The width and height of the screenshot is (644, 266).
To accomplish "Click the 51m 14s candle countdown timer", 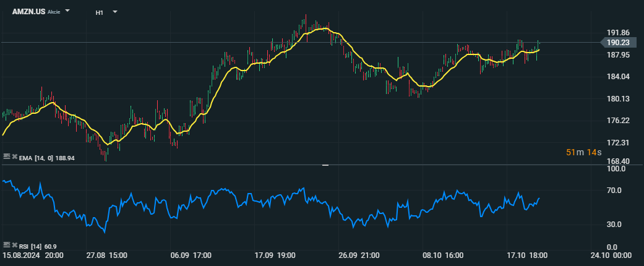I will tap(583, 152).
